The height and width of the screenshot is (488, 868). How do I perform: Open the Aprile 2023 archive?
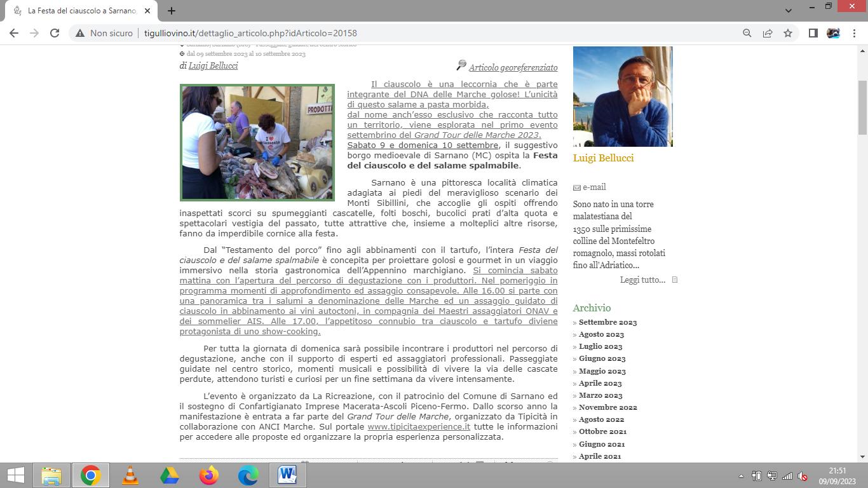[600, 383]
